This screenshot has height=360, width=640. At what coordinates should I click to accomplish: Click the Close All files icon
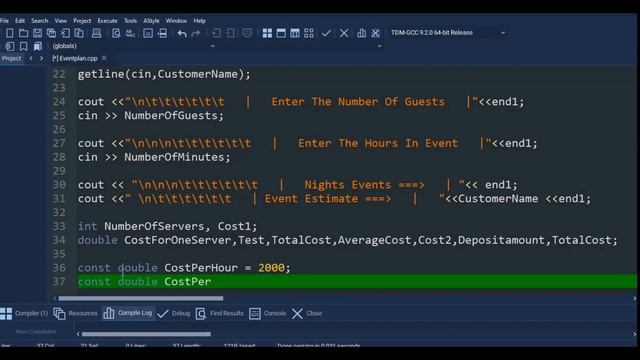click(x=79, y=33)
